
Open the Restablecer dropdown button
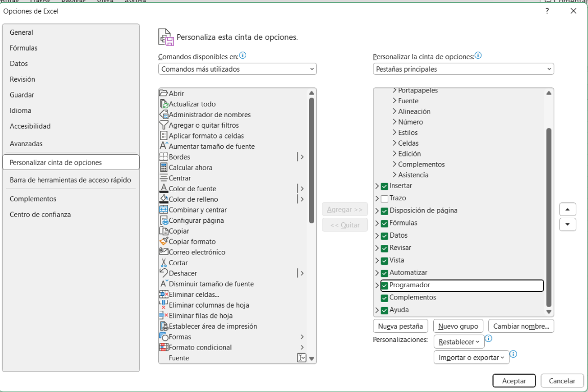click(459, 342)
